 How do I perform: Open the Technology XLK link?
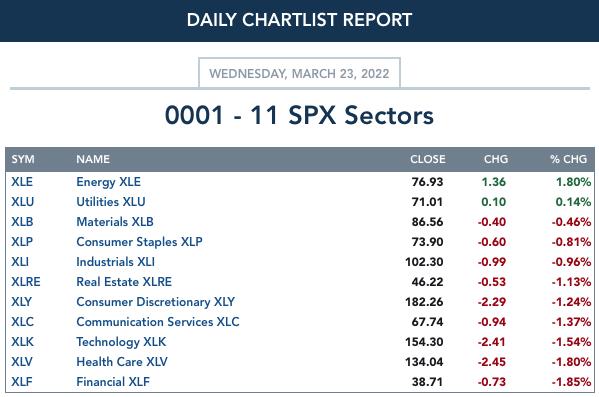pyautogui.click(x=121, y=342)
